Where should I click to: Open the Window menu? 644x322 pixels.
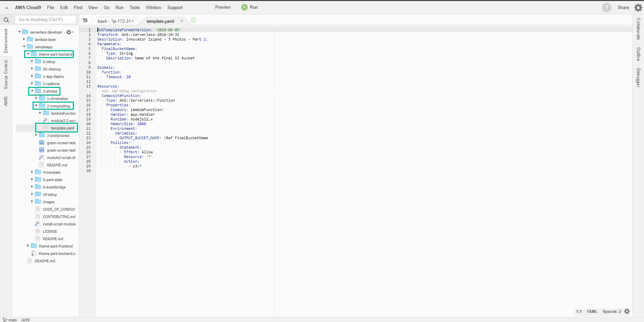click(153, 7)
